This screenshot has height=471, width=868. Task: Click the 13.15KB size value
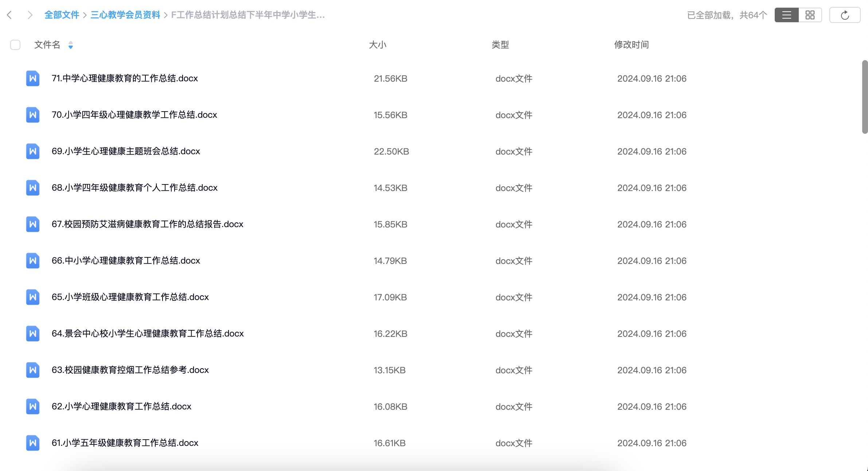pyautogui.click(x=390, y=370)
